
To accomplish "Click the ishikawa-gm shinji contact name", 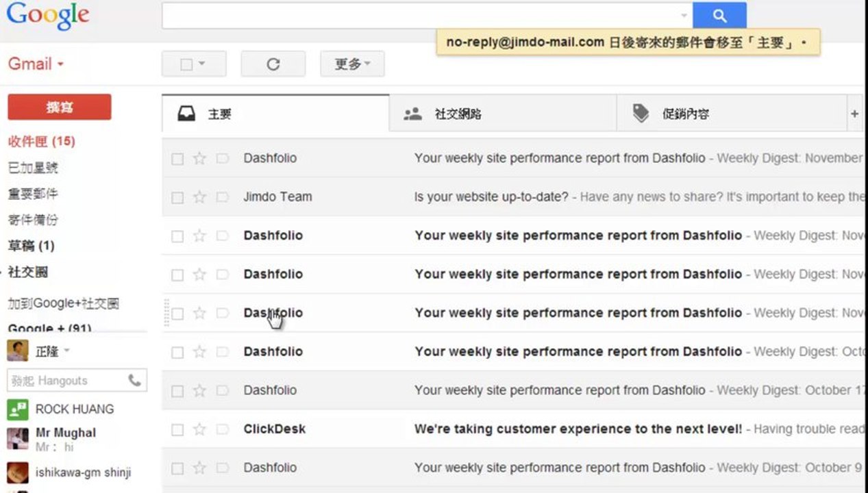I will pos(83,472).
